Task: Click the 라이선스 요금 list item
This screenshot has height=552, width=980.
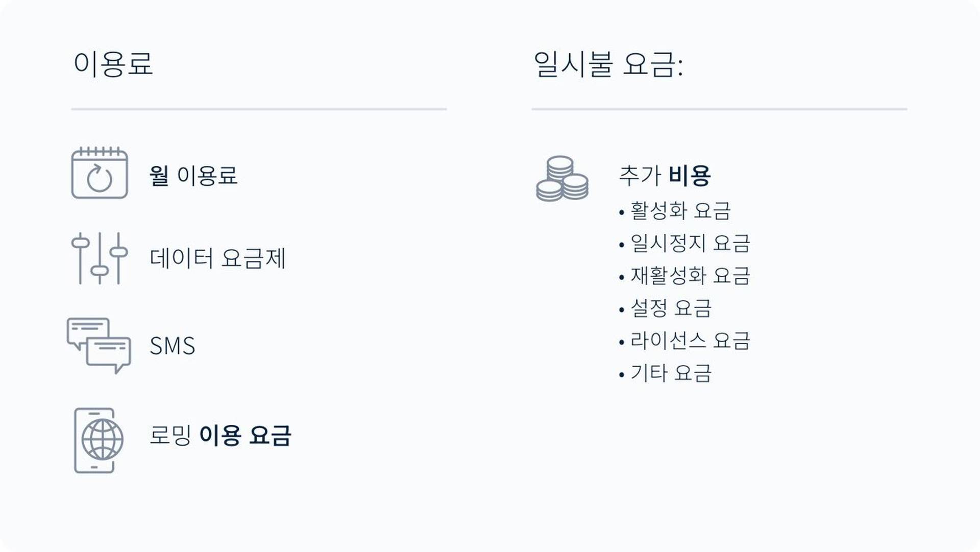Action: click(x=690, y=341)
